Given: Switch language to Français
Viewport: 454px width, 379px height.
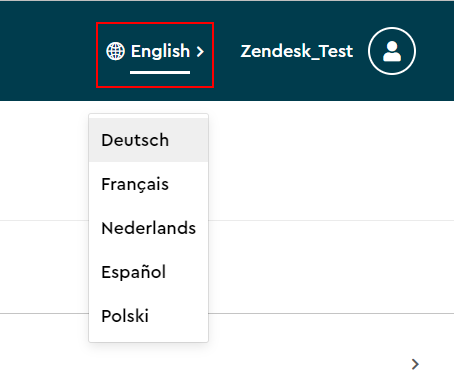Looking at the screenshot, I should tap(148, 184).
